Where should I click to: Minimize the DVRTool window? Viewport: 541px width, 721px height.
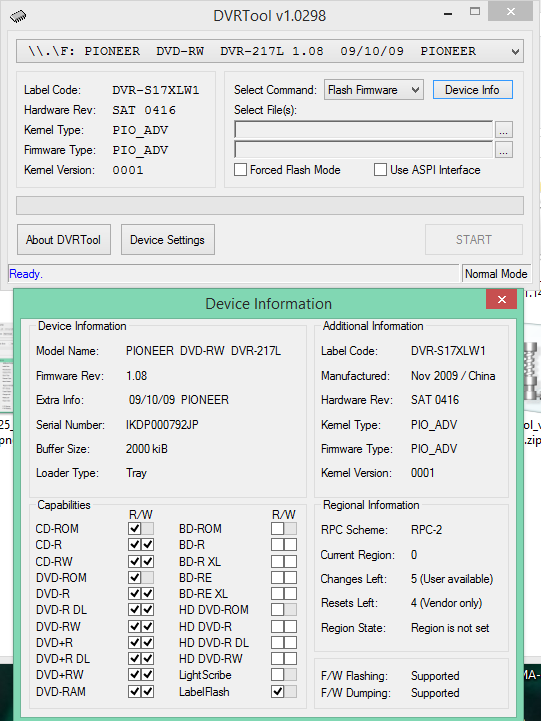[x=448, y=13]
